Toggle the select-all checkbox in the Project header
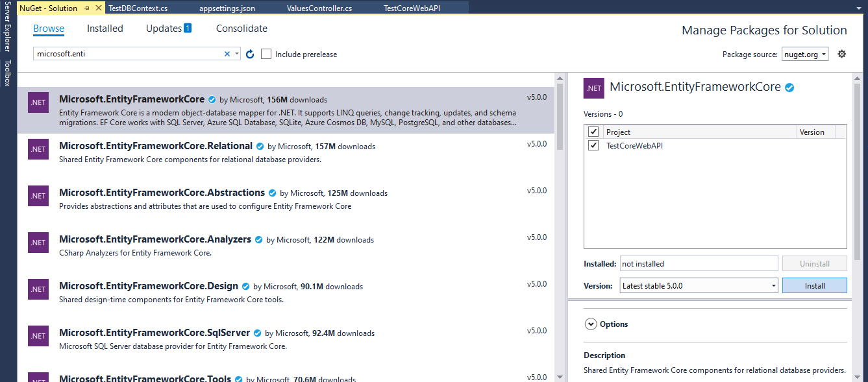This screenshot has height=382, width=868. pos(593,132)
